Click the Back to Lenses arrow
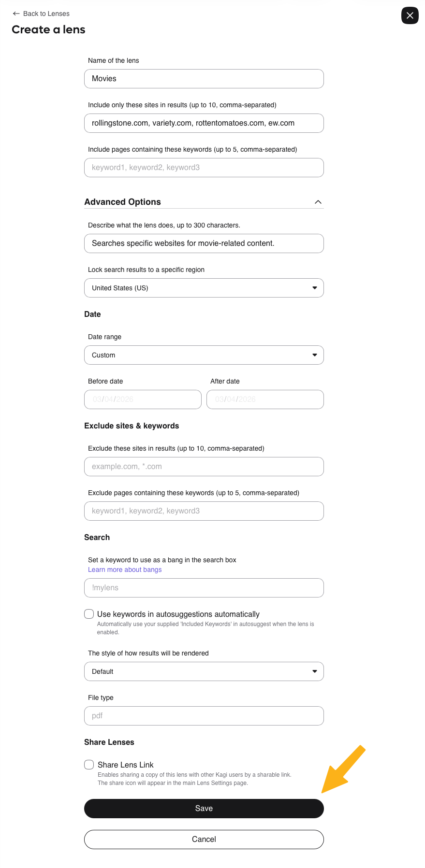 pos(16,14)
